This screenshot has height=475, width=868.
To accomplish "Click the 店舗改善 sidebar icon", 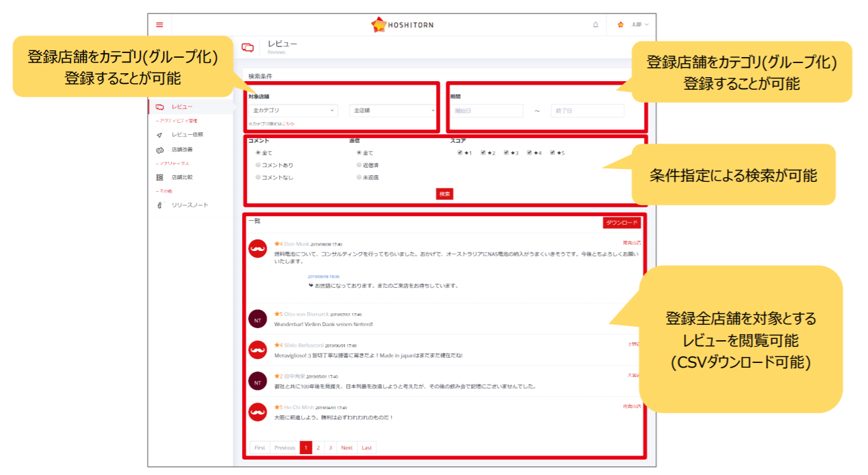I will (160, 150).
